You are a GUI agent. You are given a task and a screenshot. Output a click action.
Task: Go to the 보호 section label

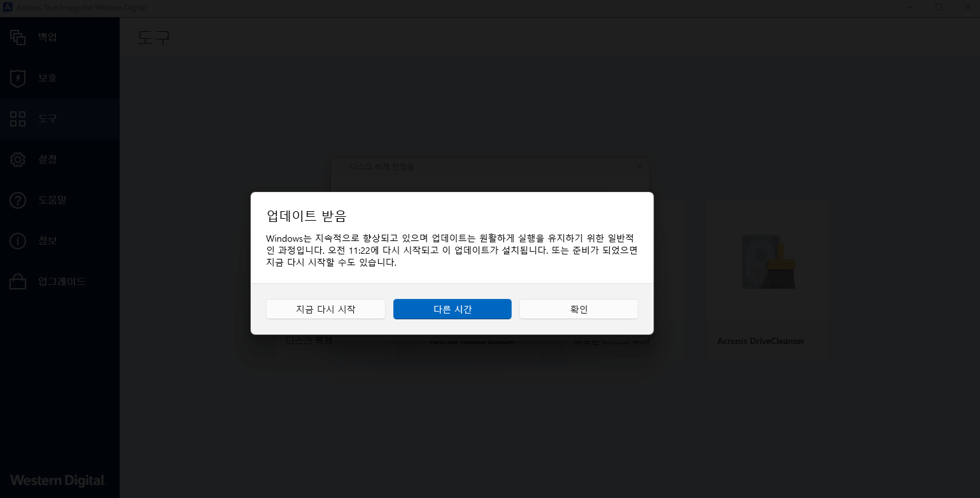click(48, 78)
